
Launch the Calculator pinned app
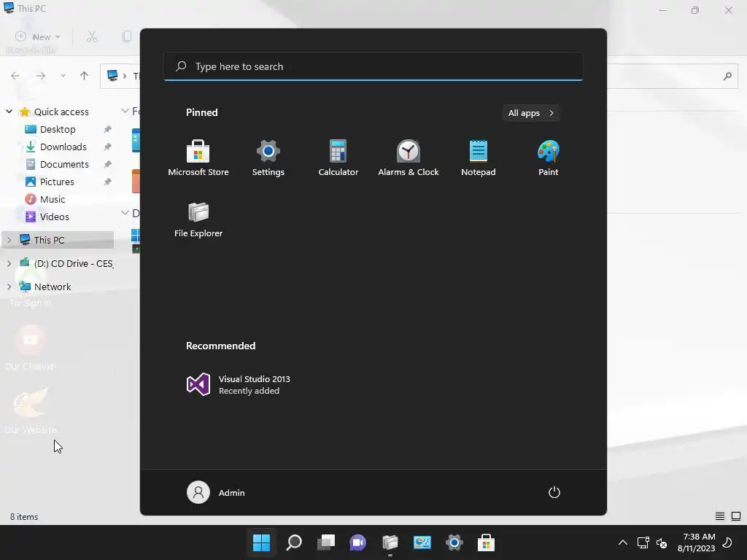(x=338, y=157)
